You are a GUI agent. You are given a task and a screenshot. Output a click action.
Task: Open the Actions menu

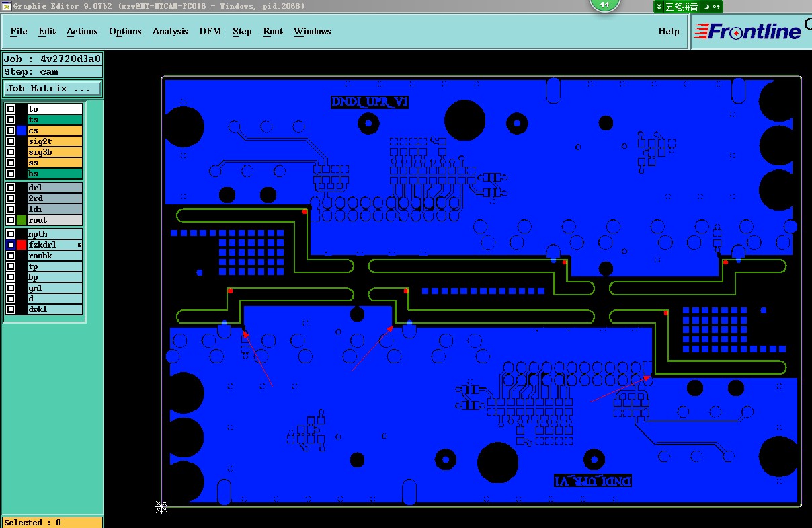click(x=82, y=31)
